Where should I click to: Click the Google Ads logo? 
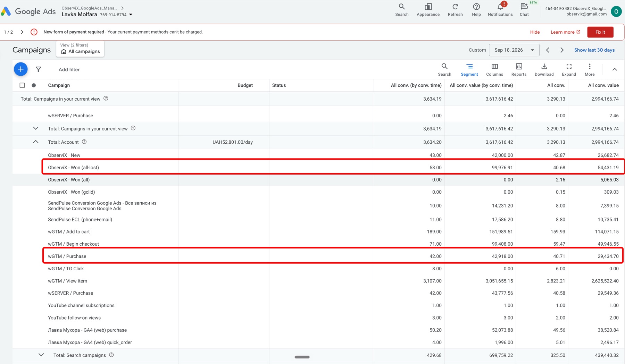(28, 11)
